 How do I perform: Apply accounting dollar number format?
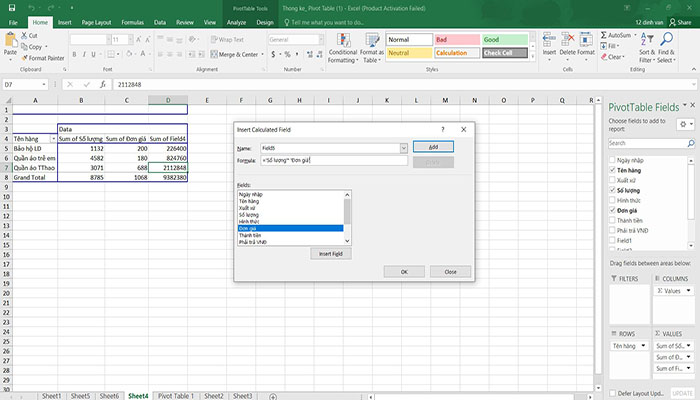(x=273, y=54)
